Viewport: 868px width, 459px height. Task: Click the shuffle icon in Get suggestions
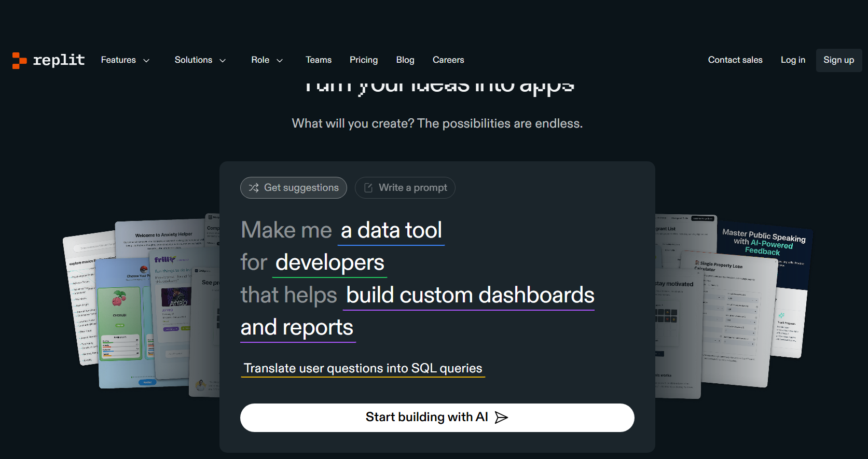254,188
